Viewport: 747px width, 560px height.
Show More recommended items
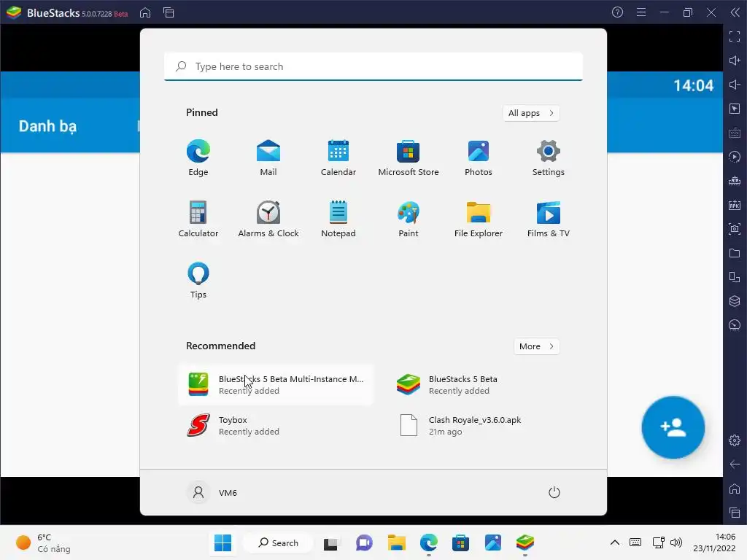coord(536,346)
